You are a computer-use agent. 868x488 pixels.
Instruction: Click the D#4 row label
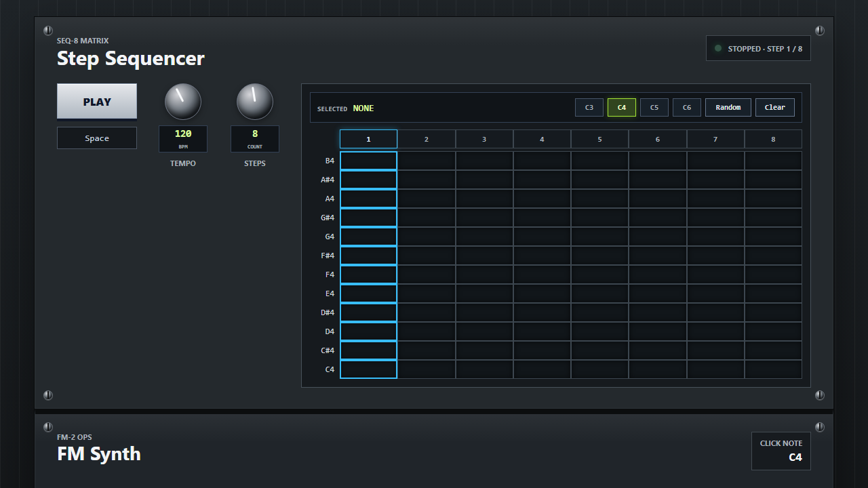point(328,312)
